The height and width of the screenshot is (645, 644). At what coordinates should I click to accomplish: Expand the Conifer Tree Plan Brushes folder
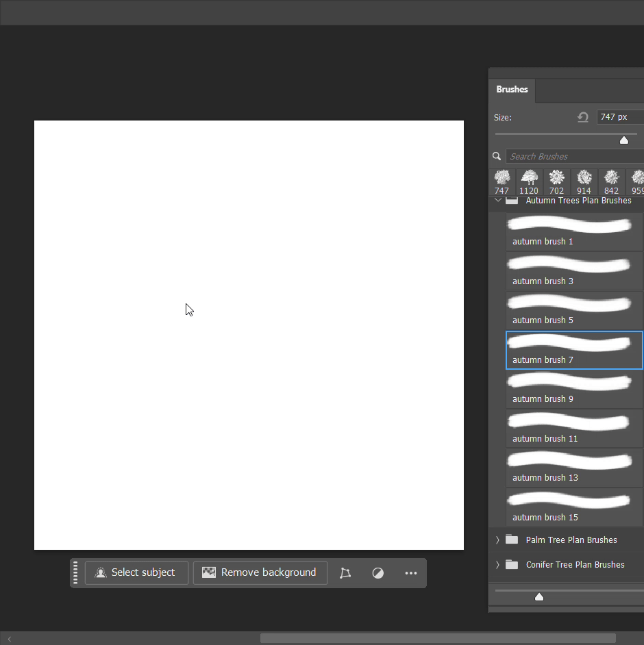(498, 564)
